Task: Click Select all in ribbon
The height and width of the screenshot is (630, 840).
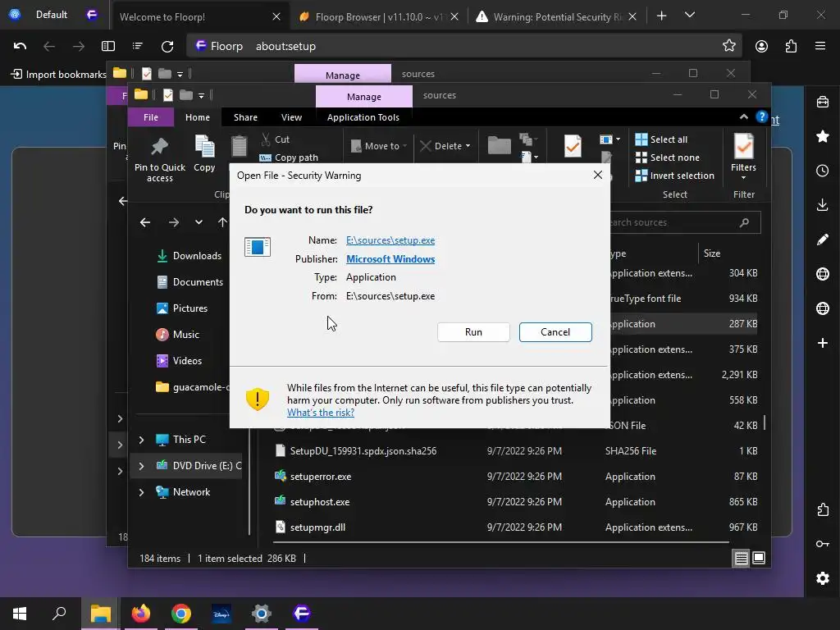Action: (661, 139)
